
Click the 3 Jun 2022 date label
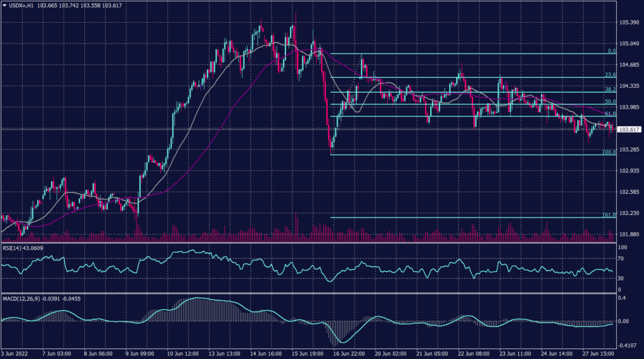coord(16,353)
